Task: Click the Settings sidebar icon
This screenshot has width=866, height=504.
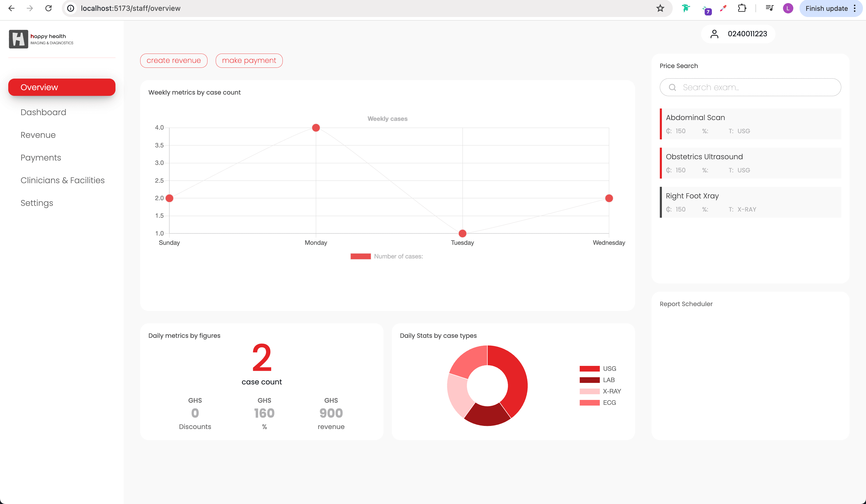Action: 37,203
